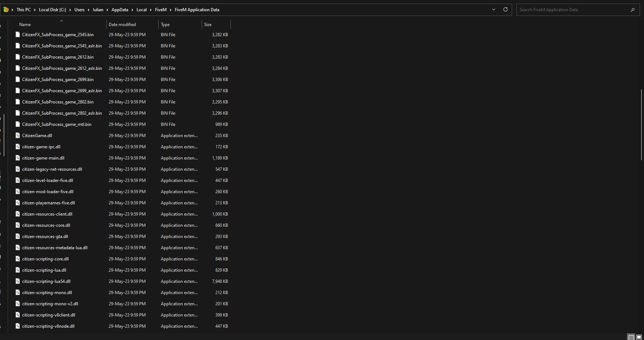Select file icon of CitizenFX_SubProcess_game_2699_aslr.bin

click(18, 91)
